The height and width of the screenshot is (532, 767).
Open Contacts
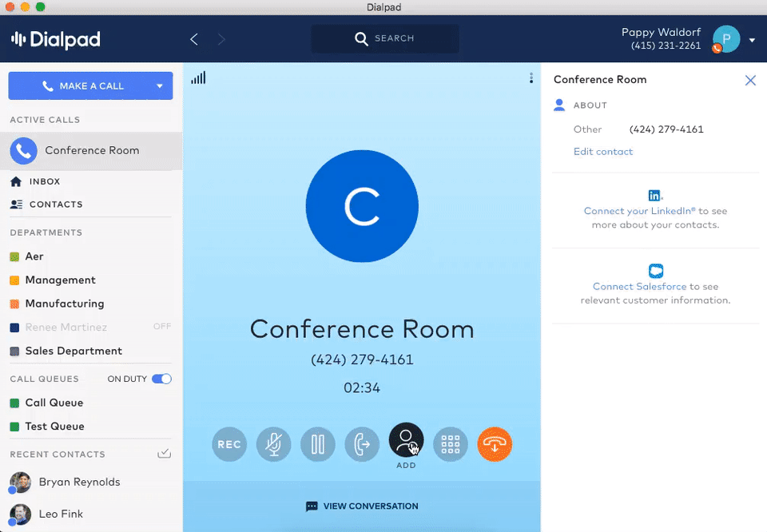pos(46,204)
